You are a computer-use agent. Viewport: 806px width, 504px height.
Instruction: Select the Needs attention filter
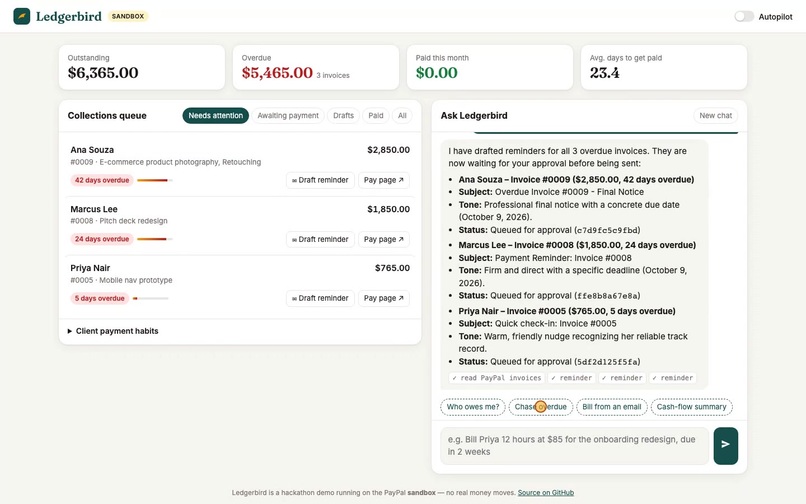click(x=215, y=116)
